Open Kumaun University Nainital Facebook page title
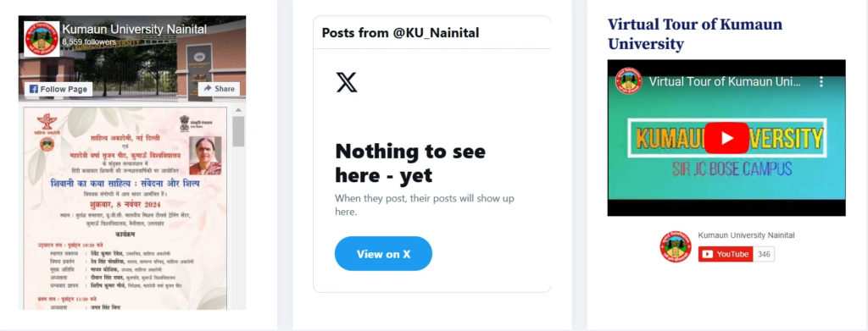Viewport: 868px width, 331px height. pyautogui.click(x=135, y=30)
